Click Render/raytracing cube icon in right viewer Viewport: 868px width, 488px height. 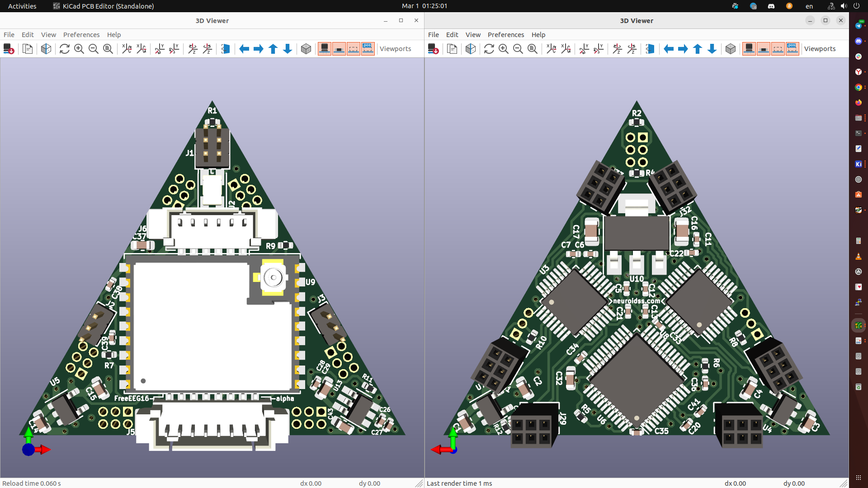click(471, 49)
